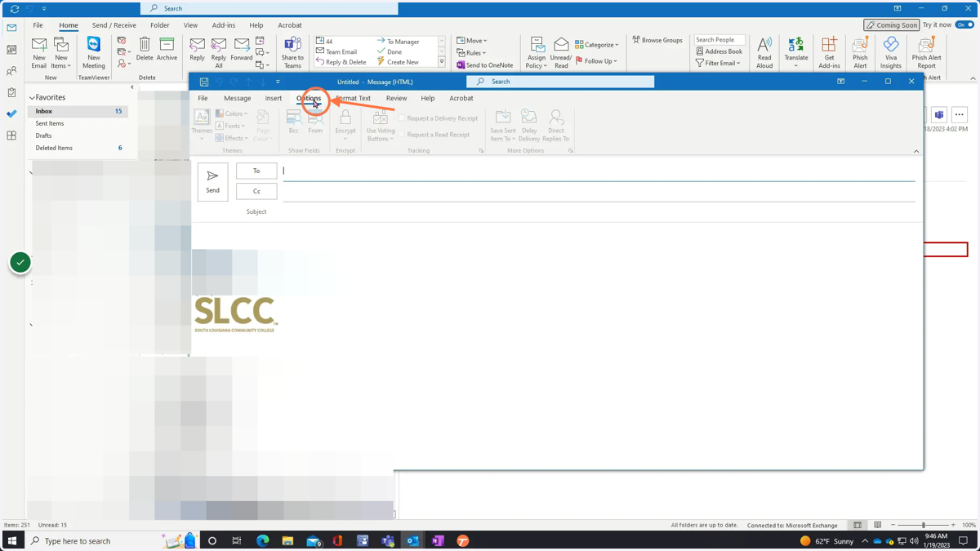Adjust the zoom slider in status bar
980x551 pixels.
924,525
